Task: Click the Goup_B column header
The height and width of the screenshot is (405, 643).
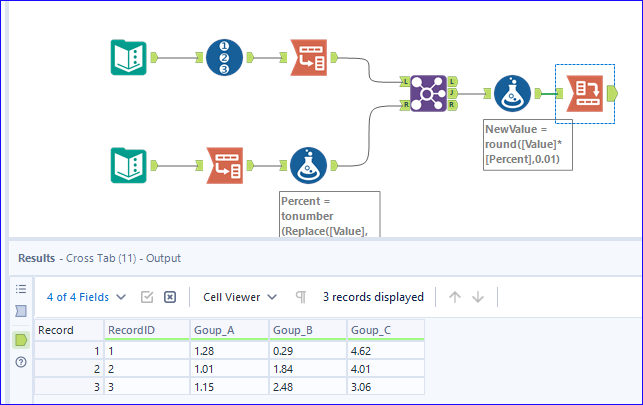Action: click(x=308, y=330)
